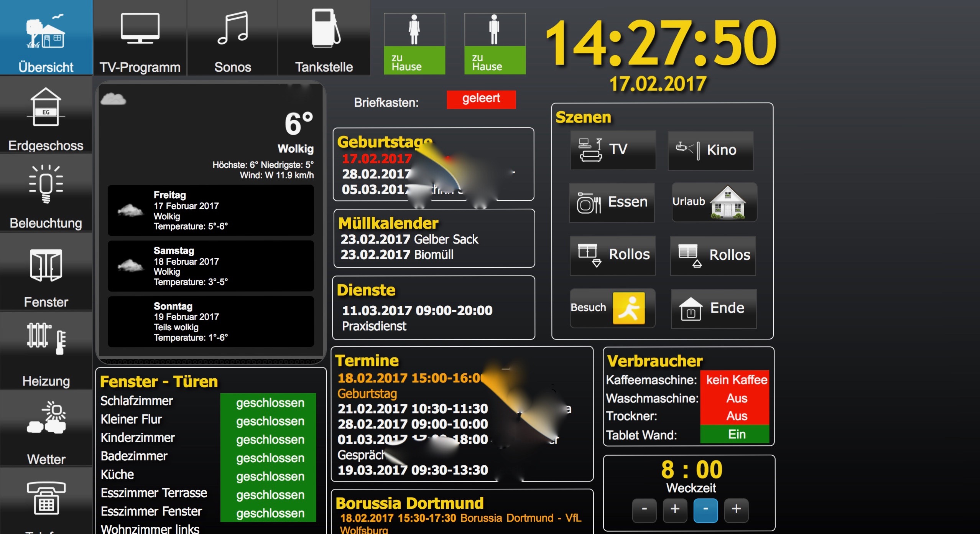This screenshot has height=534, width=980.
Task: Click the red geleert Briefkasten button
Action: 481,99
